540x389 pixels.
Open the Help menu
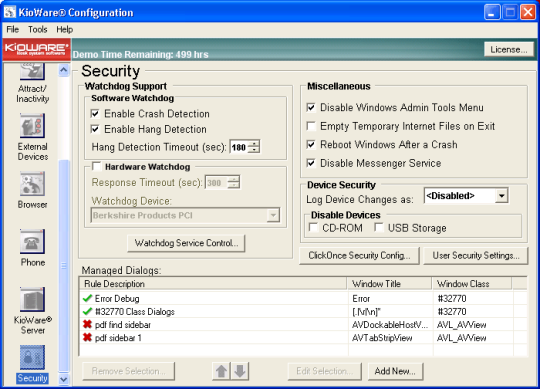(x=65, y=29)
